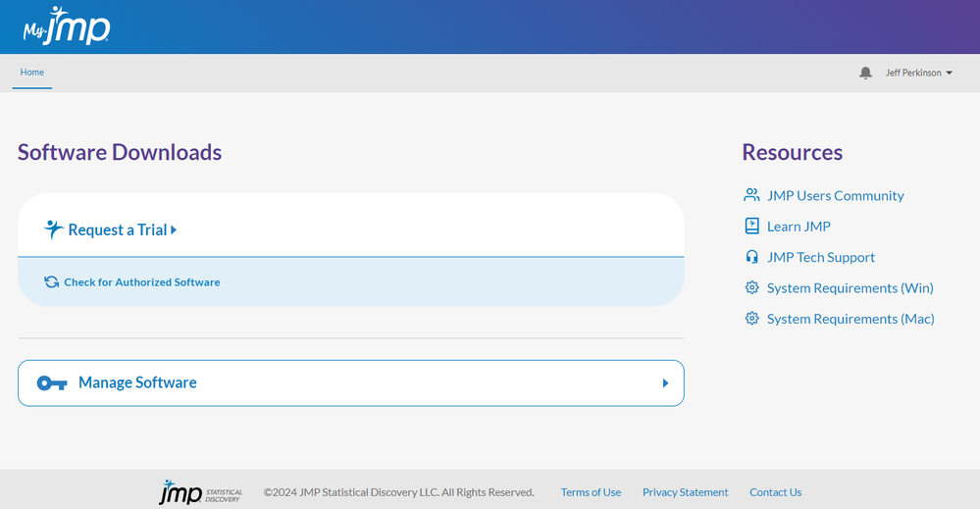980x509 pixels.
Task: Click the Software Downloads heading
Action: [x=120, y=152]
